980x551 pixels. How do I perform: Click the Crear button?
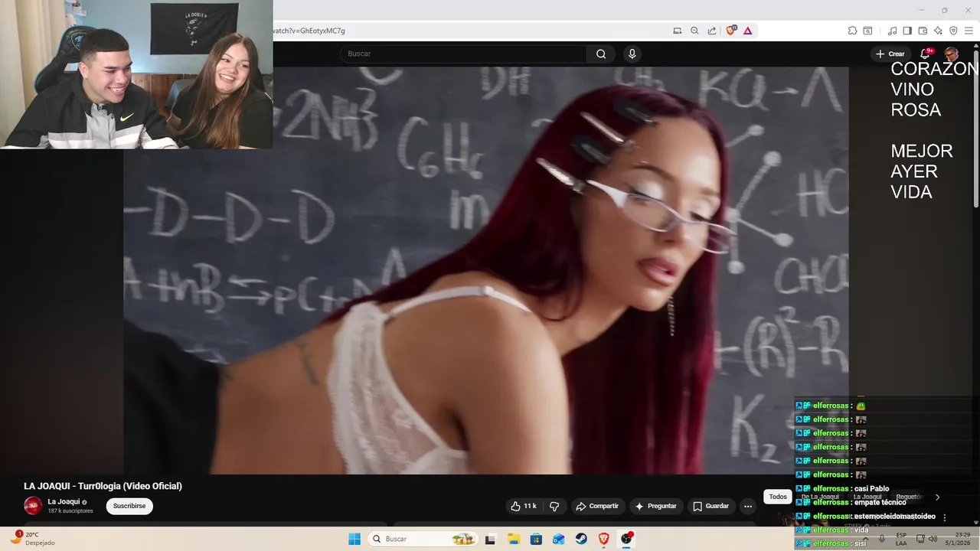point(890,54)
